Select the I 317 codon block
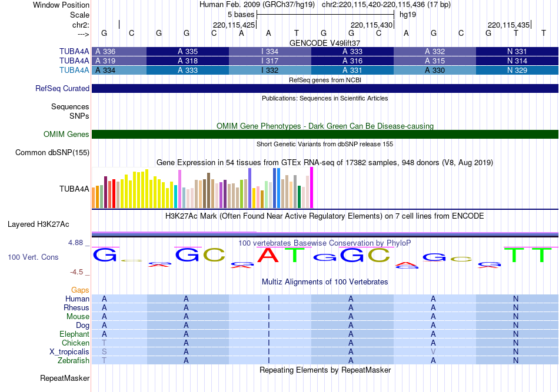The height and width of the screenshot is (392, 559). 270,61
